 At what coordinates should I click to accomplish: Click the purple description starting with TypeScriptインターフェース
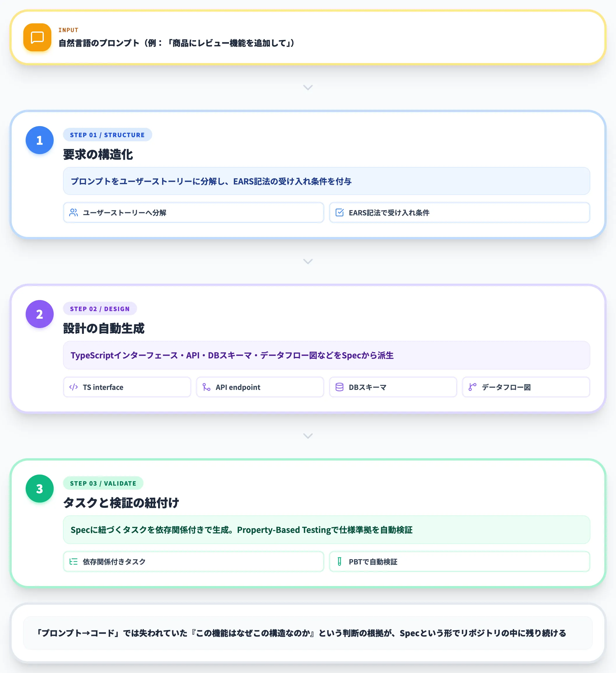[232, 355]
